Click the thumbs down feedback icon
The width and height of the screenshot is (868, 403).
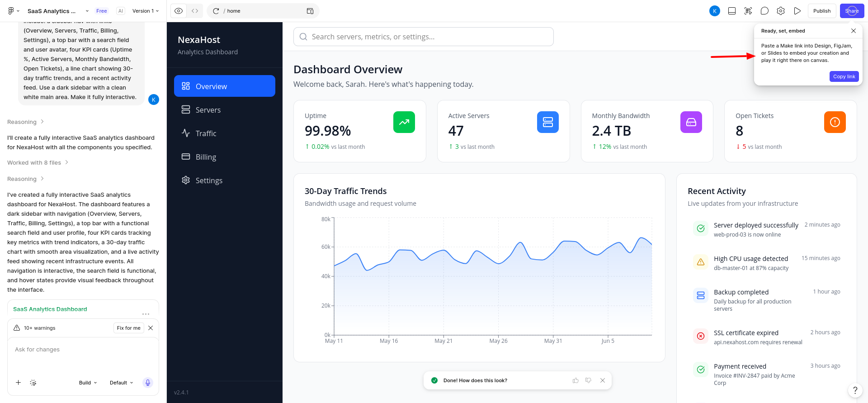[588, 380]
